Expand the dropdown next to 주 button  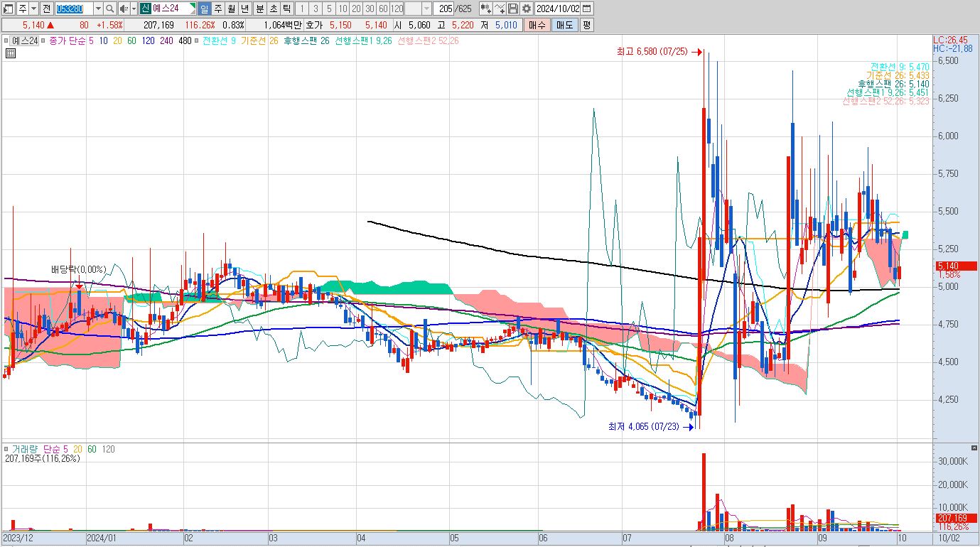(x=33, y=9)
